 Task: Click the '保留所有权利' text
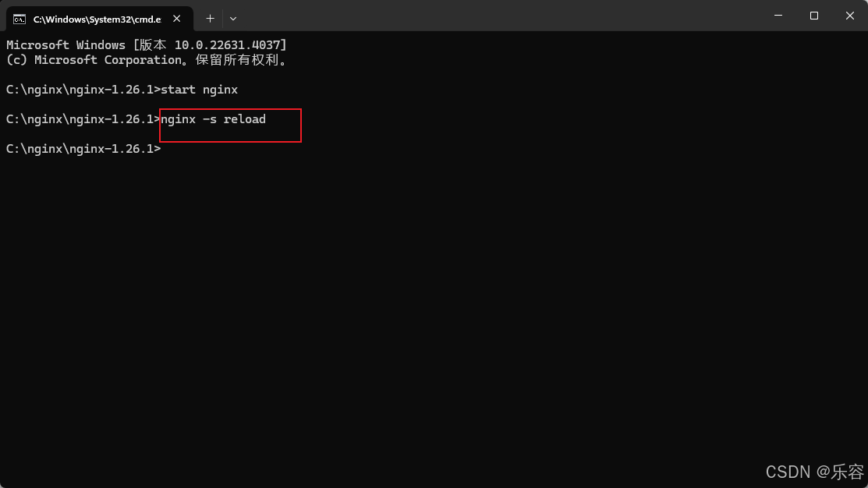tap(237, 60)
